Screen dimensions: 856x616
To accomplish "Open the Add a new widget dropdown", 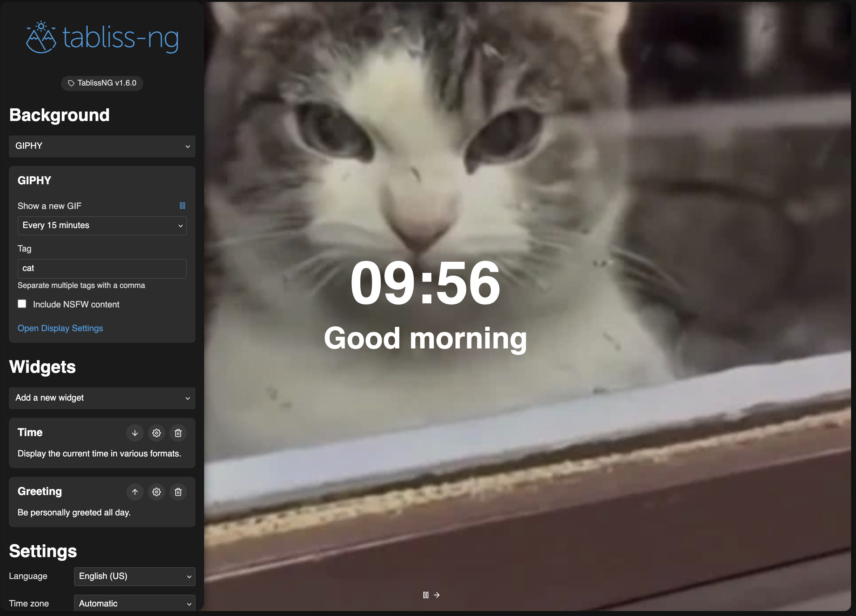I will point(102,398).
